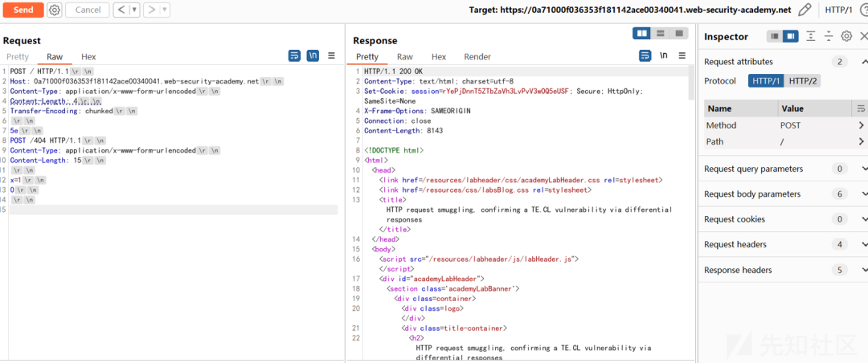Viewport: 868px width, 363px height.
Task: Toggle word wrap in the Request editor
Action: tap(294, 55)
